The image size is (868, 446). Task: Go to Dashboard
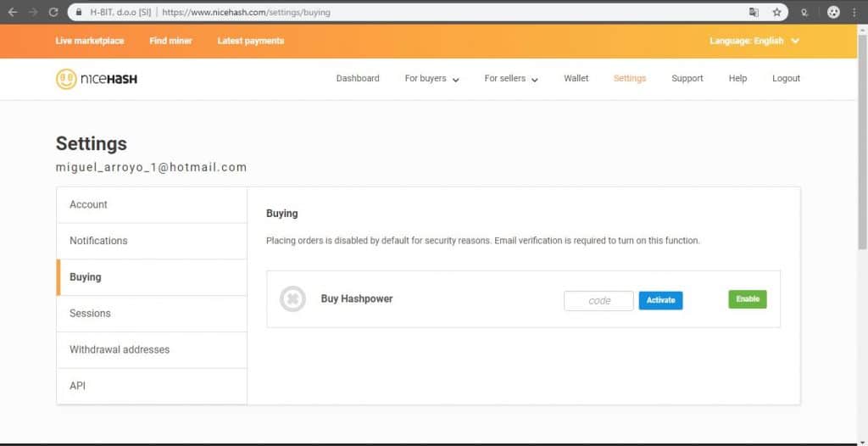[358, 78]
